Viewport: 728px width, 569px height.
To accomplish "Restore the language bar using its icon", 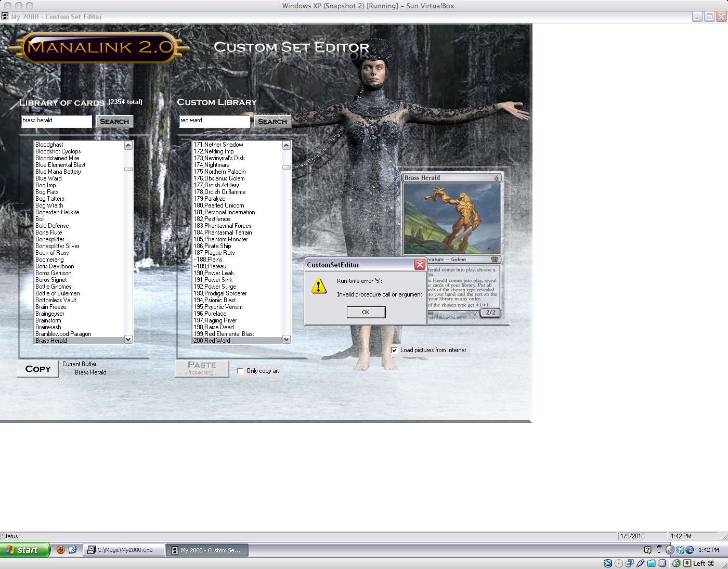I will [659, 547].
